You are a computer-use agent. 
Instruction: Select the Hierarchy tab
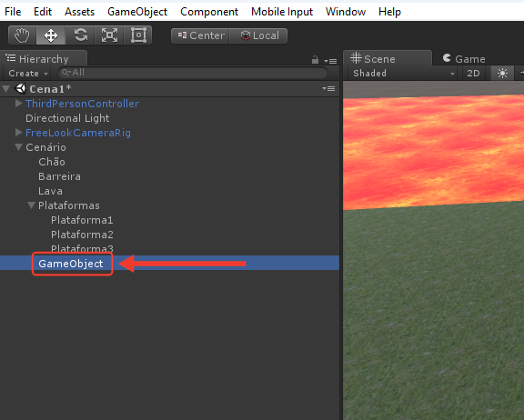pyautogui.click(x=44, y=58)
